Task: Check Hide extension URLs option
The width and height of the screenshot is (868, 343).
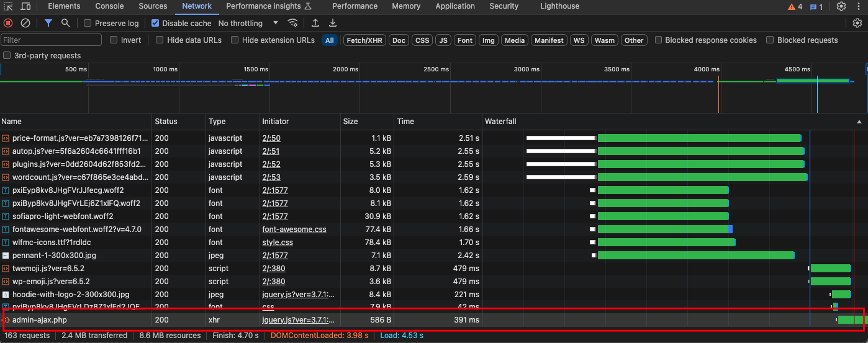Action: click(x=235, y=40)
